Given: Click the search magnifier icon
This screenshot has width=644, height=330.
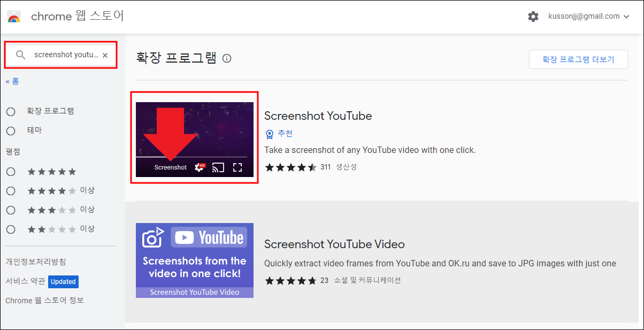Looking at the screenshot, I should pos(21,55).
